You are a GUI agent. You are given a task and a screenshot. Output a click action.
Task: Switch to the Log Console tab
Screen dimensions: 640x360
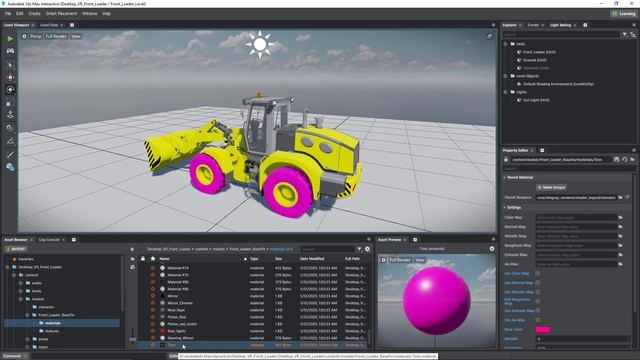49,240
